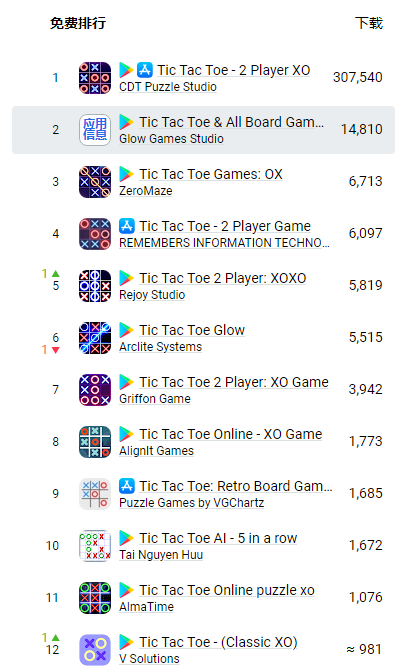408x666 pixels.
Task: Select the highlighted Tic Tac Toe & All Board Gam... row
Action: pyautogui.click(x=203, y=130)
